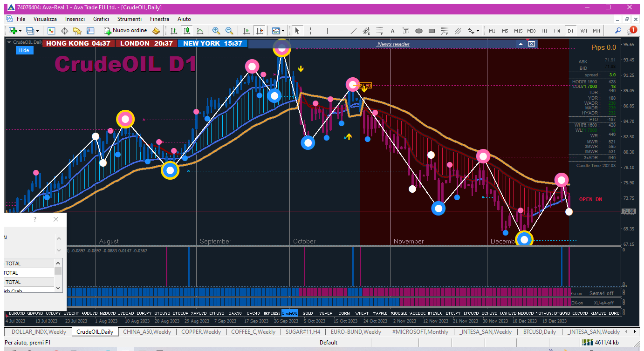Select the cursor arrow tool
The width and height of the screenshot is (644, 351).
(297, 31)
